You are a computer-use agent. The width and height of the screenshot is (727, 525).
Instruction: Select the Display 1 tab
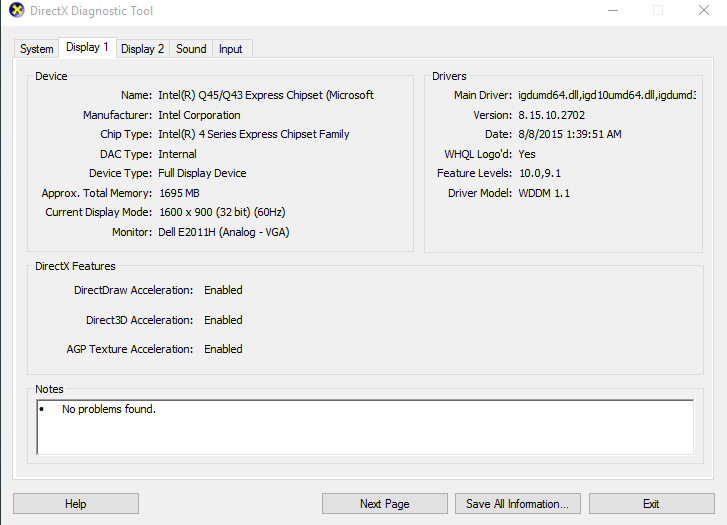87,47
